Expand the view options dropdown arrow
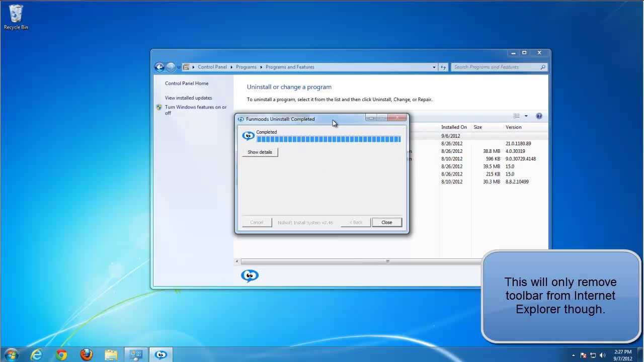The image size is (644, 362). pos(526,116)
